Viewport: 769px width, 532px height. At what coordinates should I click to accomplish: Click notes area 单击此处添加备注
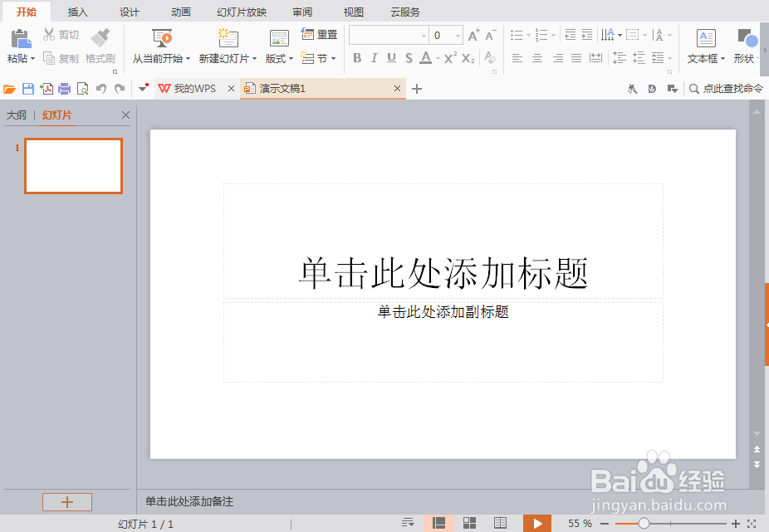coord(189,501)
